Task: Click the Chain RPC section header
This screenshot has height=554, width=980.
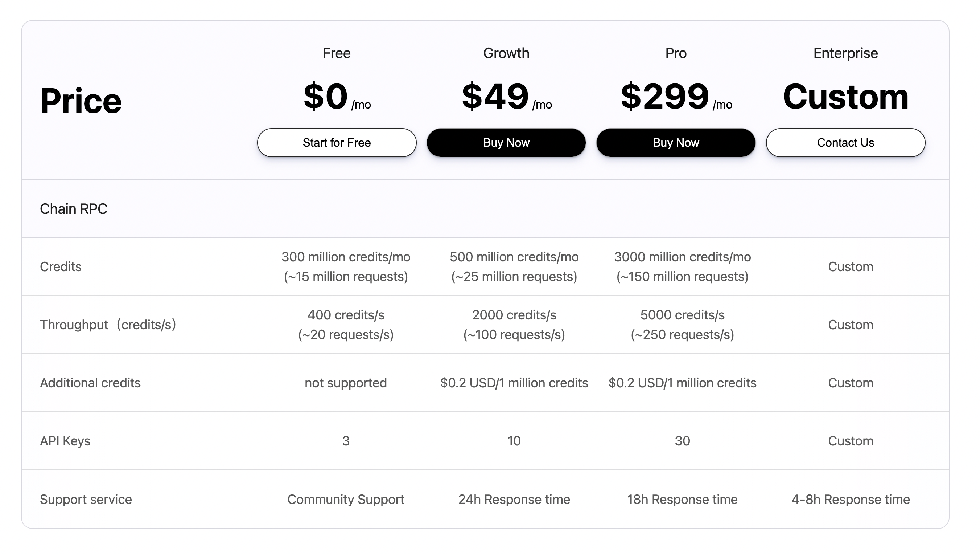Action: click(x=73, y=209)
